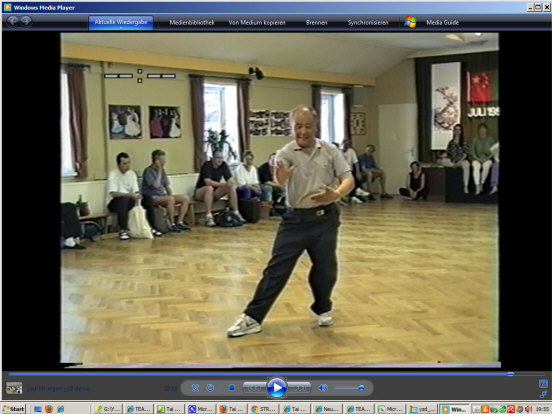
Task: Open the Windows Start menu
Action: click(13, 409)
